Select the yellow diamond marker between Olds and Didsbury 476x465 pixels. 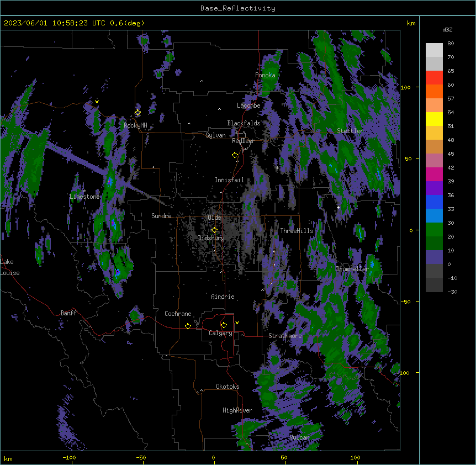coord(214,230)
